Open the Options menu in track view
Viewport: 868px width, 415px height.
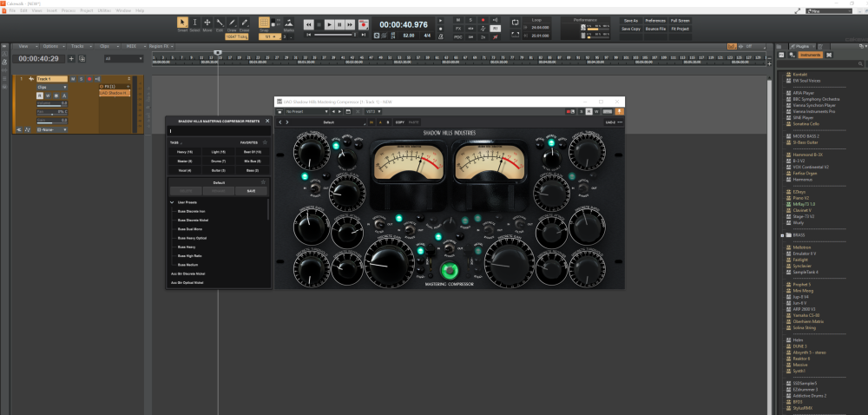click(x=52, y=46)
